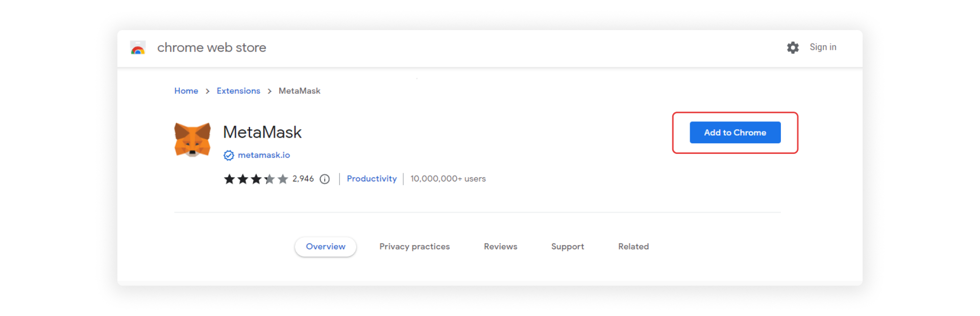Click the MetaMask fox logo
This screenshot has width=980, height=316.
(192, 139)
